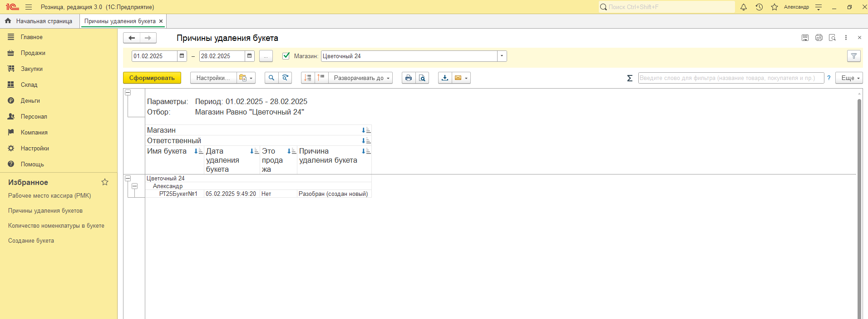Click the printer icon in report toolbar
This screenshot has height=319, width=868.
click(409, 78)
